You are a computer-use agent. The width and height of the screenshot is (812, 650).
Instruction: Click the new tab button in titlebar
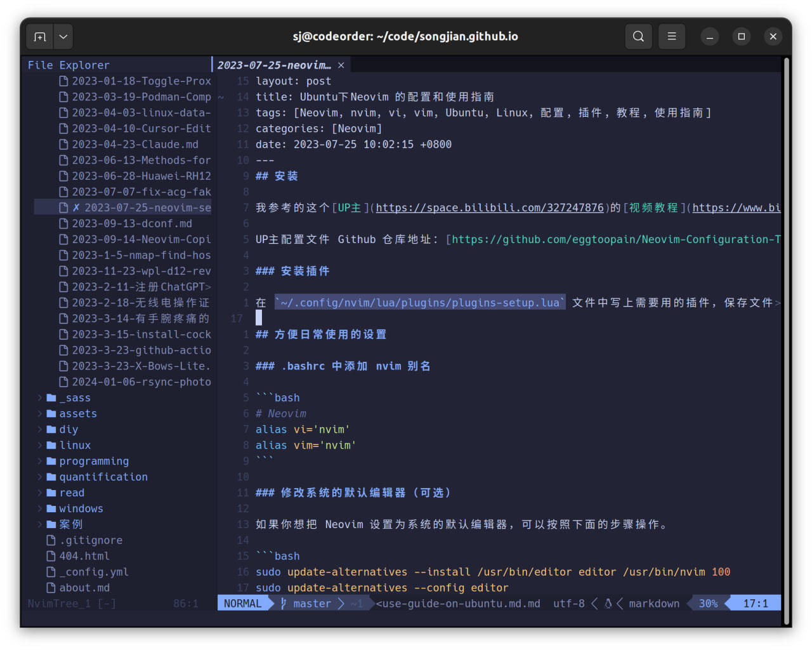coord(39,36)
